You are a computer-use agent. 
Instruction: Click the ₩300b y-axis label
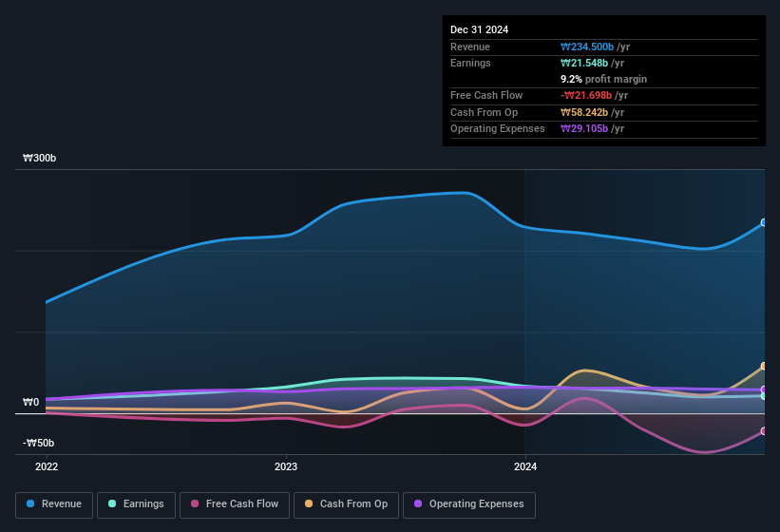click(39, 158)
